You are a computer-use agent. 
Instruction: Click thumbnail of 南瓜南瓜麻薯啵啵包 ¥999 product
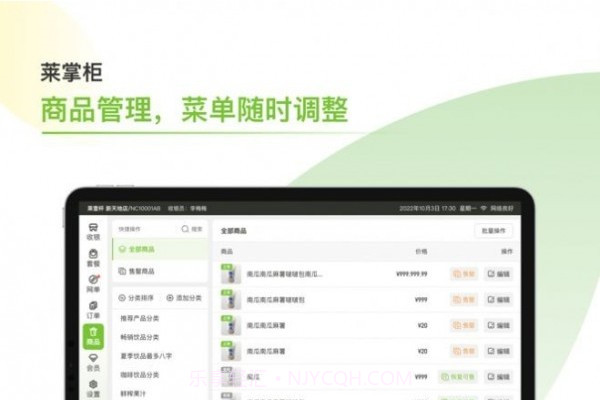(231, 299)
